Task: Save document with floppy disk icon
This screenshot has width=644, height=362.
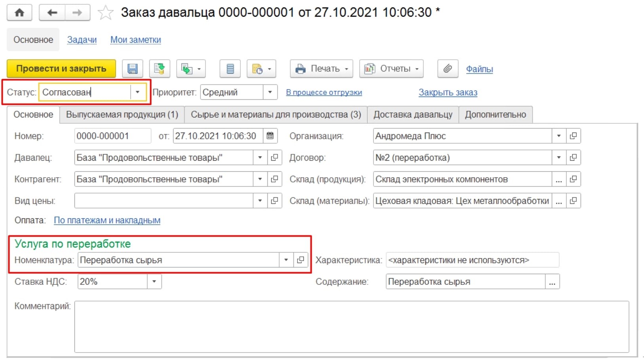Action: click(x=132, y=69)
